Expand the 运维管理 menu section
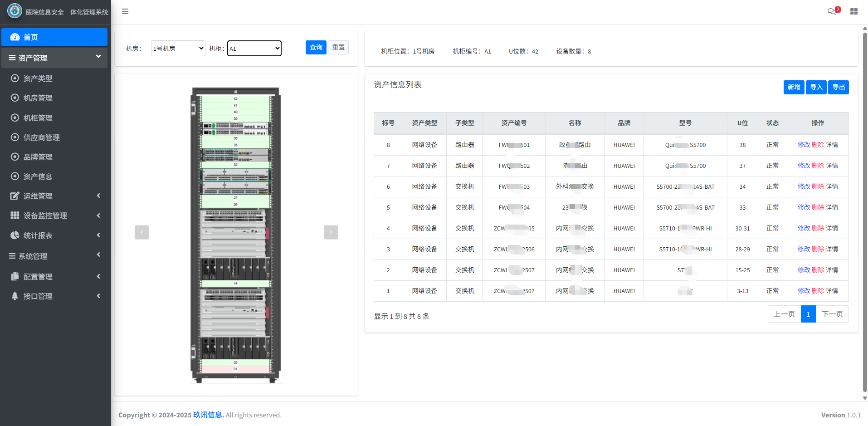 click(x=54, y=196)
